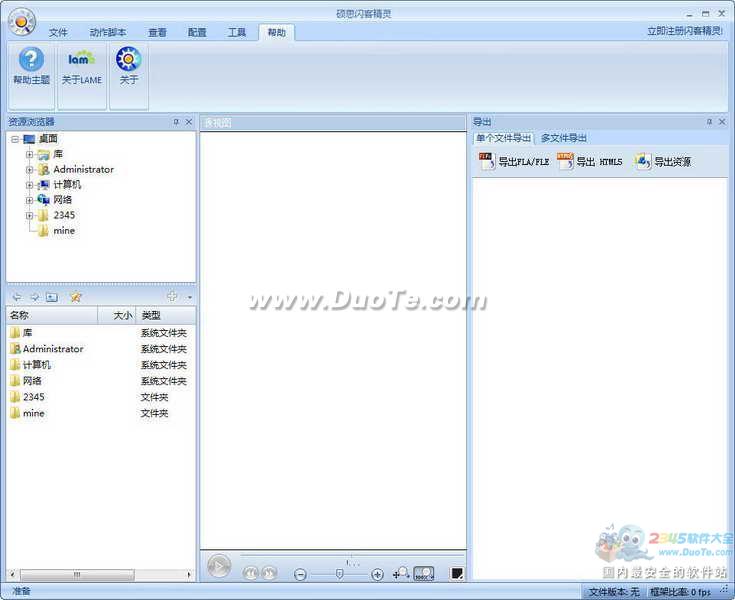Viewport: 735px width, 600px height.
Task: Switch to 多文件导出 tab
Action: 563,138
